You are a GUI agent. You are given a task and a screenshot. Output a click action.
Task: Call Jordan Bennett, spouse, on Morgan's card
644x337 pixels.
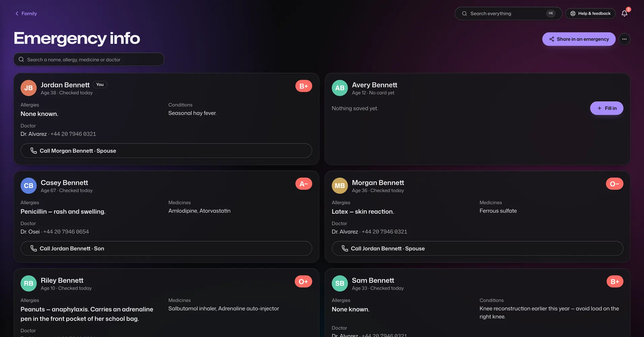click(478, 248)
